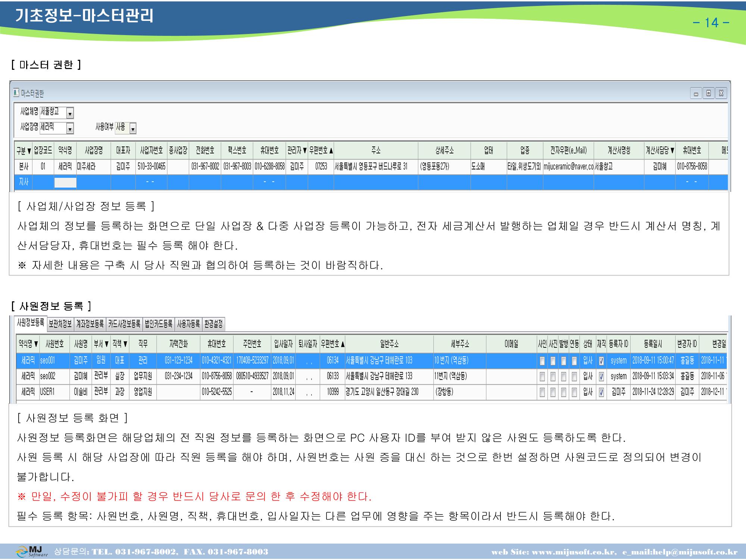Minimize the 마스터권한 window
Image resolution: width=746 pixels, height=560 pixels.
696,93
